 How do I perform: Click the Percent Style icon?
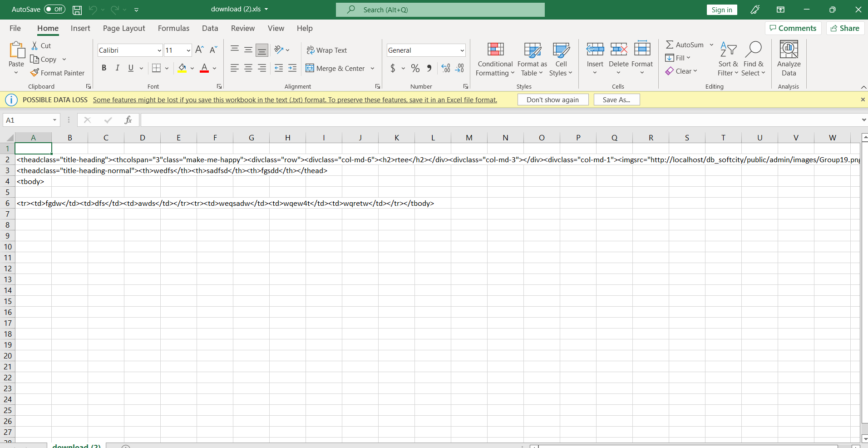[415, 68]
